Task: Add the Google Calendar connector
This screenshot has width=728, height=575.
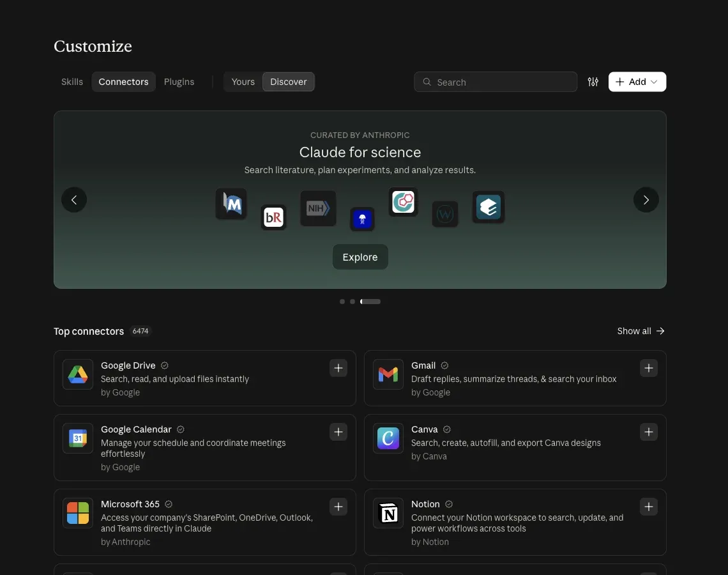Action: (x=338, y=432)
